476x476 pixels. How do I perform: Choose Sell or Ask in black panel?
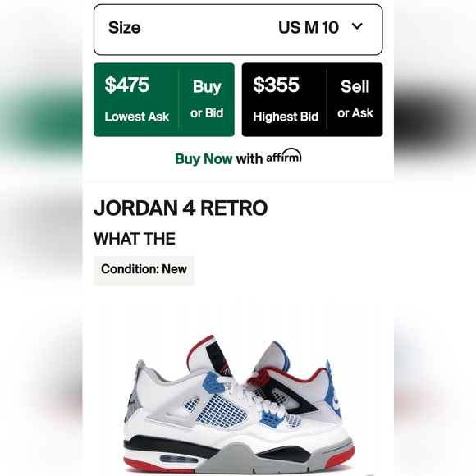point(355,99)
